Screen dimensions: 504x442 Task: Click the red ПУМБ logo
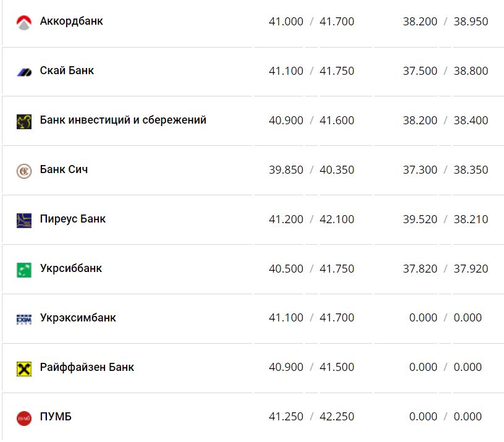point(23,418)
